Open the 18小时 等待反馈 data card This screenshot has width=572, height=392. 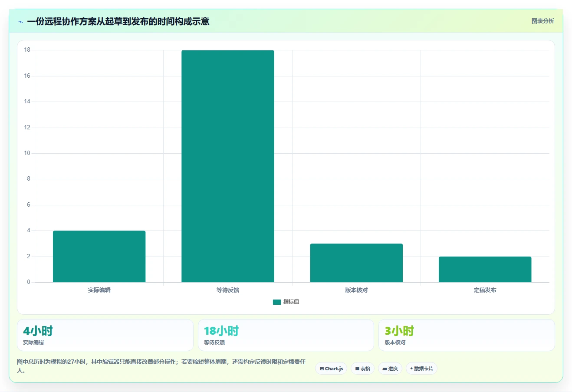286,335
